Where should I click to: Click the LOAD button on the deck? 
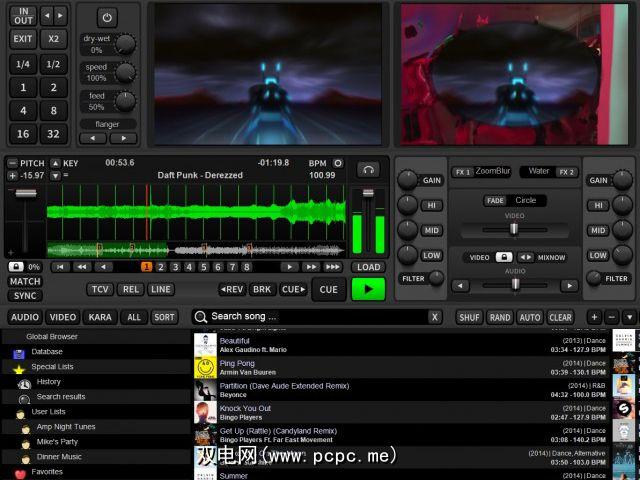point(368,267)
